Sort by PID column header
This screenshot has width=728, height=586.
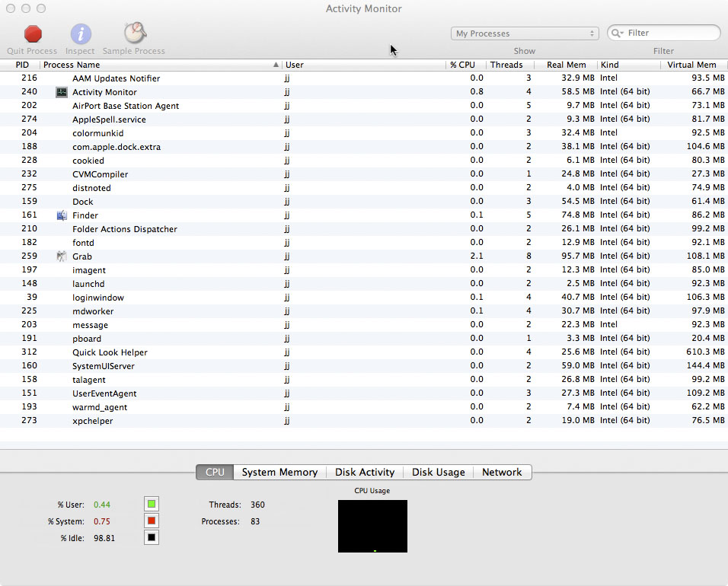point(22,65)
